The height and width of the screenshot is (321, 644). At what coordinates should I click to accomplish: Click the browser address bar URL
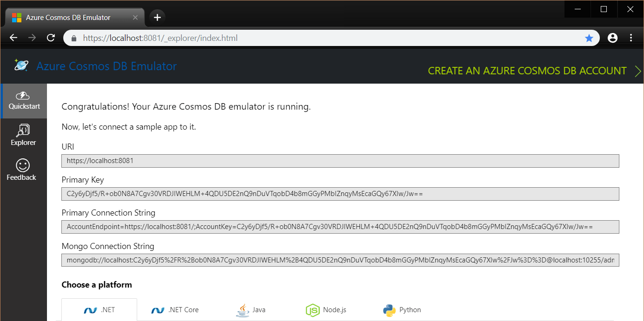pyautogui.click(x=160, y=38)
